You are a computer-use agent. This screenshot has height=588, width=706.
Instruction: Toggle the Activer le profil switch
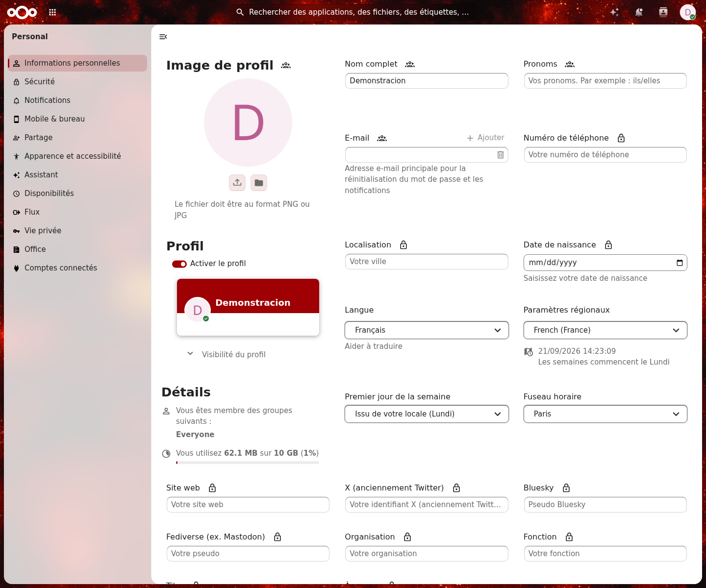pos(179,264)
